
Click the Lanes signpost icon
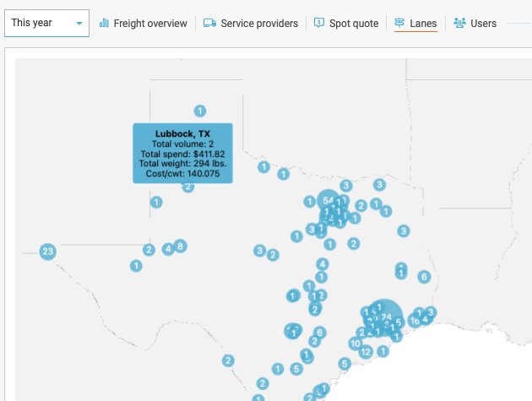(x=400, y=24)
